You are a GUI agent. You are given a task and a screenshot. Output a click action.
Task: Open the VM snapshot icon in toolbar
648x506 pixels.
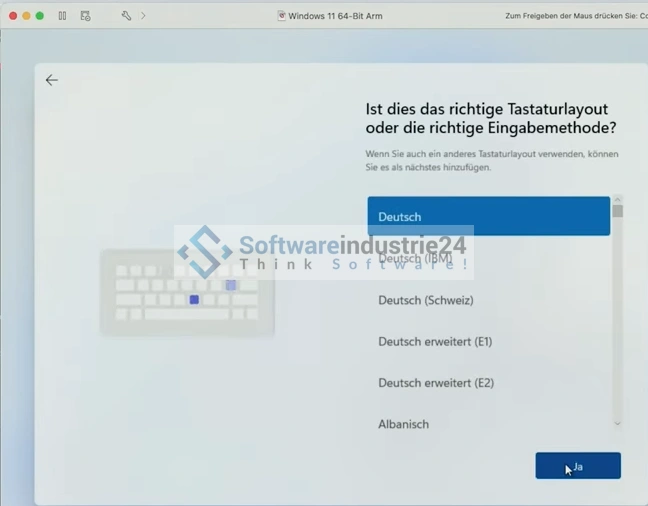click(x=85, y=16)
